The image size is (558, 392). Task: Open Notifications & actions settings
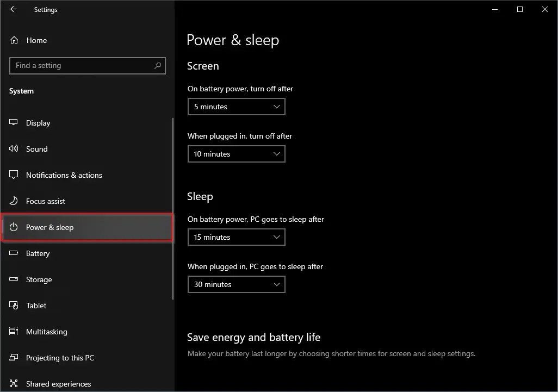(64, 175)
